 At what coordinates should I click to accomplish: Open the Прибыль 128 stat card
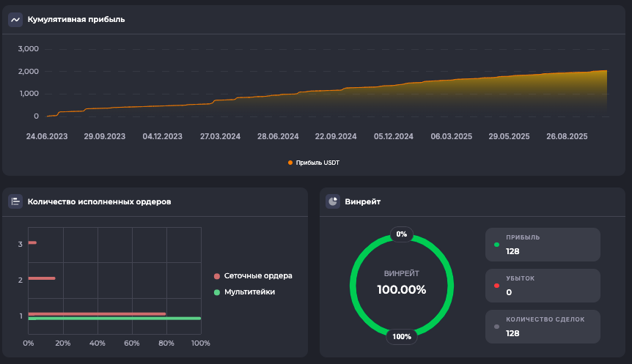pos(543,245)
